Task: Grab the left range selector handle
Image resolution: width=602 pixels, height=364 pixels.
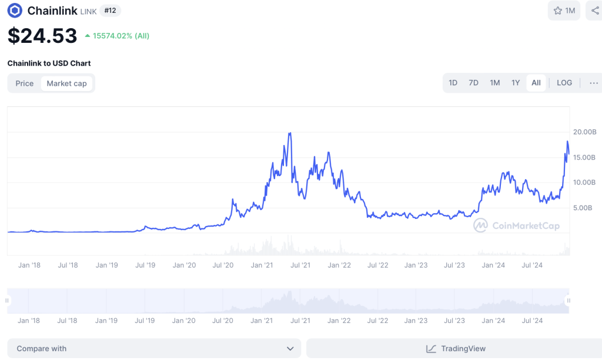Action: pos(7,301)
